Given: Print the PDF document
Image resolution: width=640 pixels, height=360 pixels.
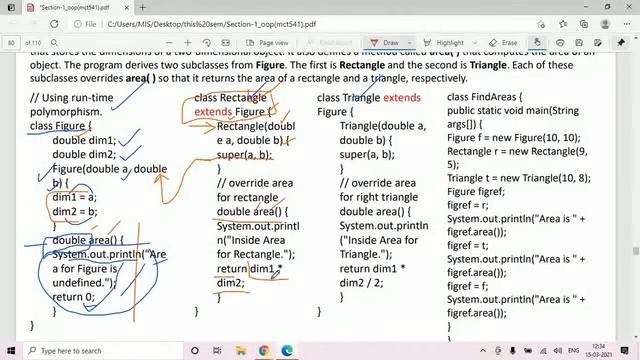Looking at the screenshot, I should pyautogui.click(x=560, y=42).
